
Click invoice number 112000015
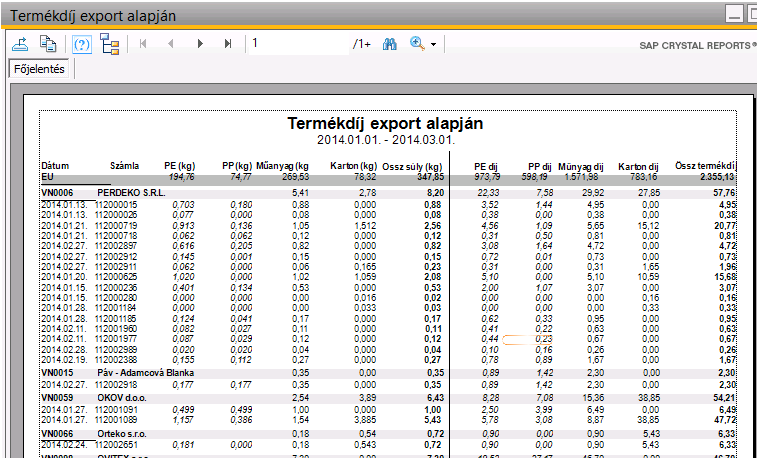[116, 205]
